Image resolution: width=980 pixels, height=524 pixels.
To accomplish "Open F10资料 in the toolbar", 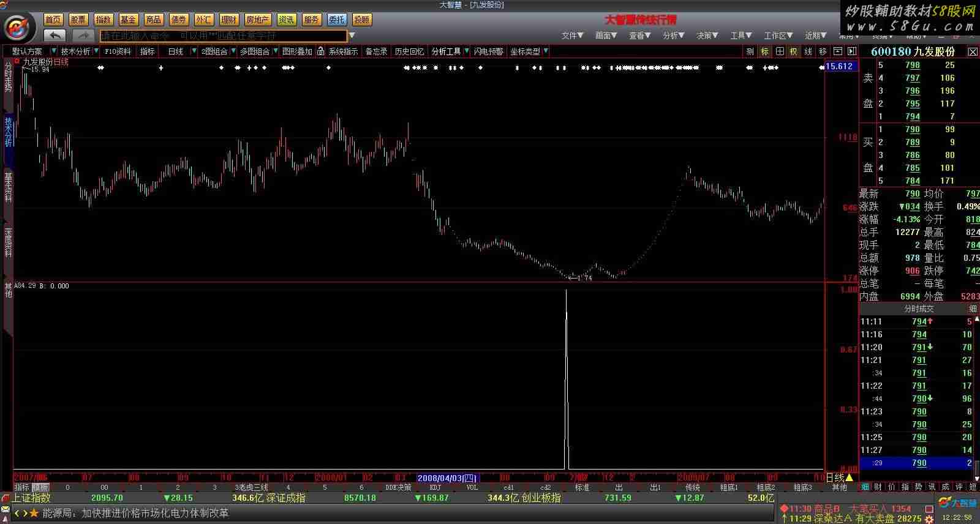I will point(118,51).
